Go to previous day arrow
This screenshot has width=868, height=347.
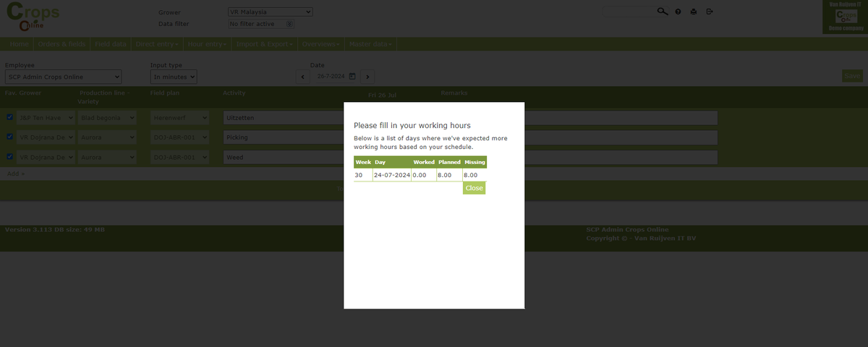pyautogui.click(x=304, y=76)
